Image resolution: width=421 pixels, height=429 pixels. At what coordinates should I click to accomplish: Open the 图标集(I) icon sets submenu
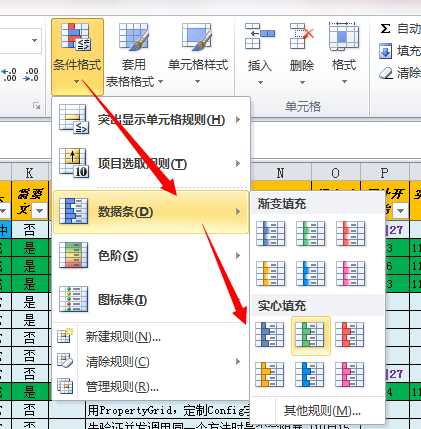tap(151, 300)
